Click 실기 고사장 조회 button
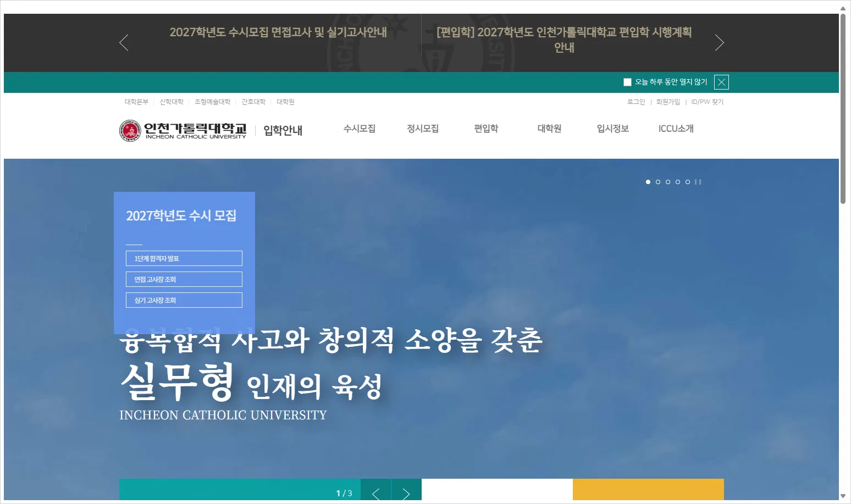This screenshot has height=504, width=851. click(x=184, y=300)
